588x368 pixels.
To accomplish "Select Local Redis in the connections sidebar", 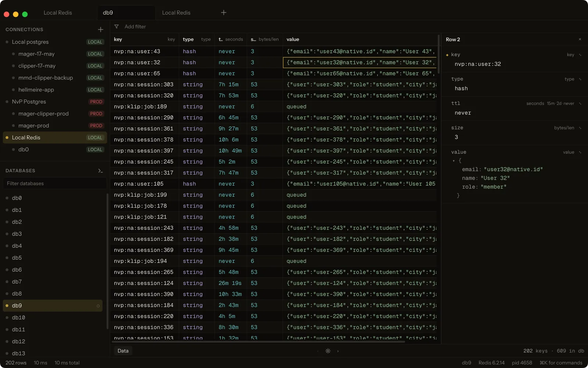I will tap(54, 138).
